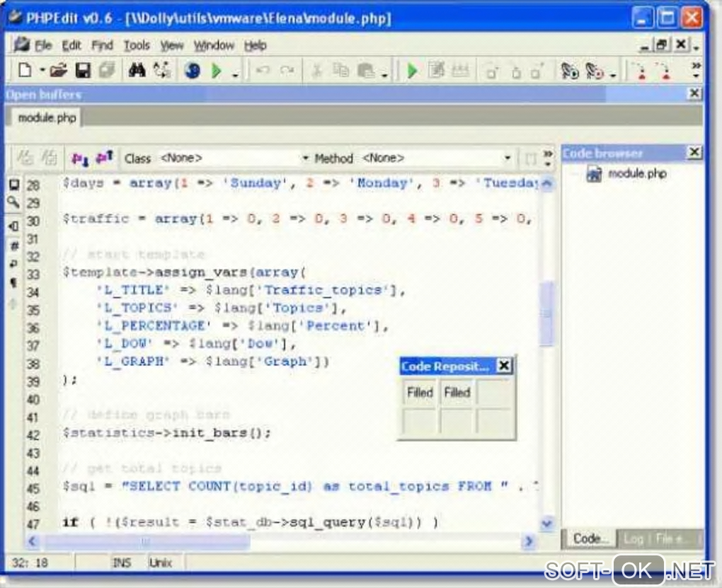Click the icon right of the large Run arrow
The width and height of the screenshot is (722, 588).
point(436,70)
